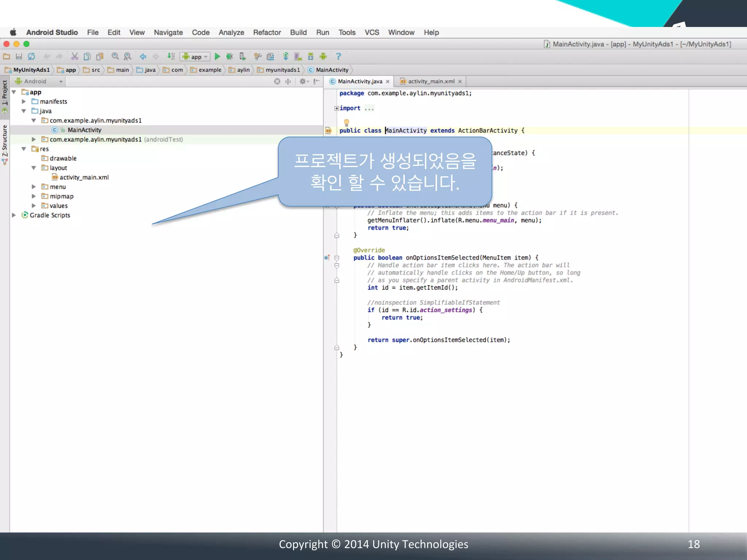Select MainActivity in project tree
Image resolution: width=747 pixels, height=560 pixels.
click(84, 130)
